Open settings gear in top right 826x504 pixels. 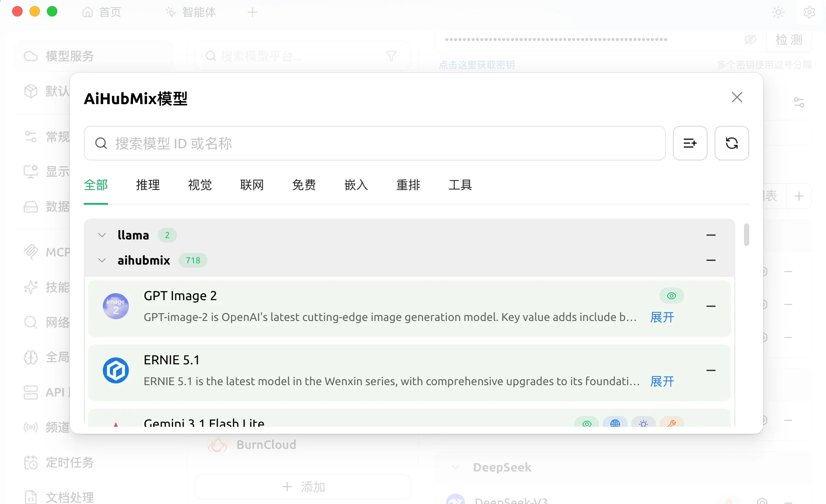pyautogui.click(x=810, y=12)
